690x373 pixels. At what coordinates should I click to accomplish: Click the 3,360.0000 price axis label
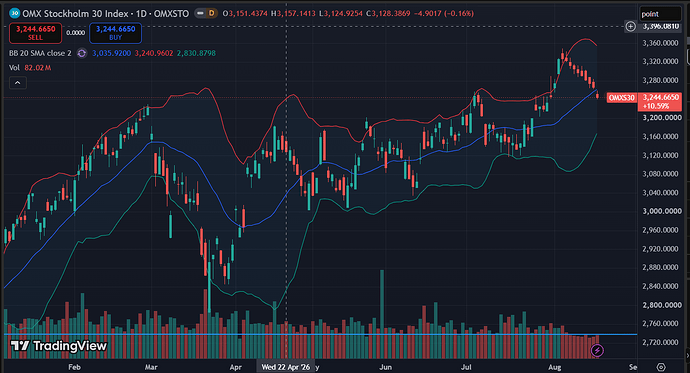(660, 43)
